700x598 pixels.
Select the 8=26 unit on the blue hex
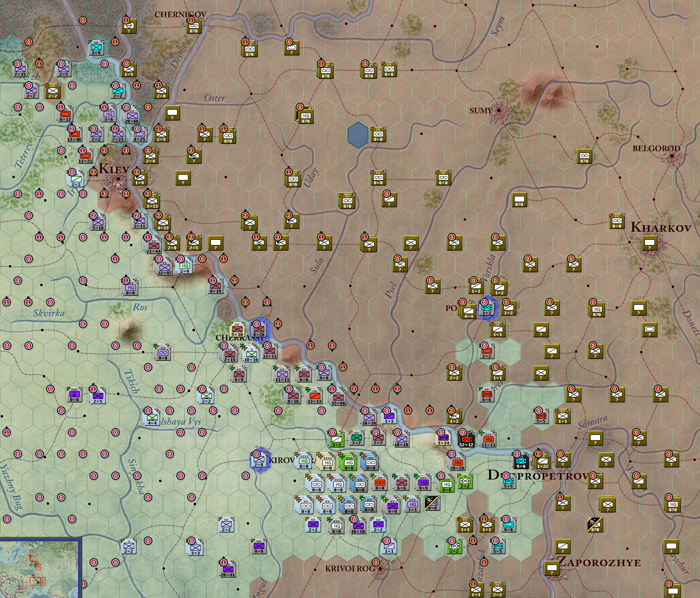coord(259,330)
